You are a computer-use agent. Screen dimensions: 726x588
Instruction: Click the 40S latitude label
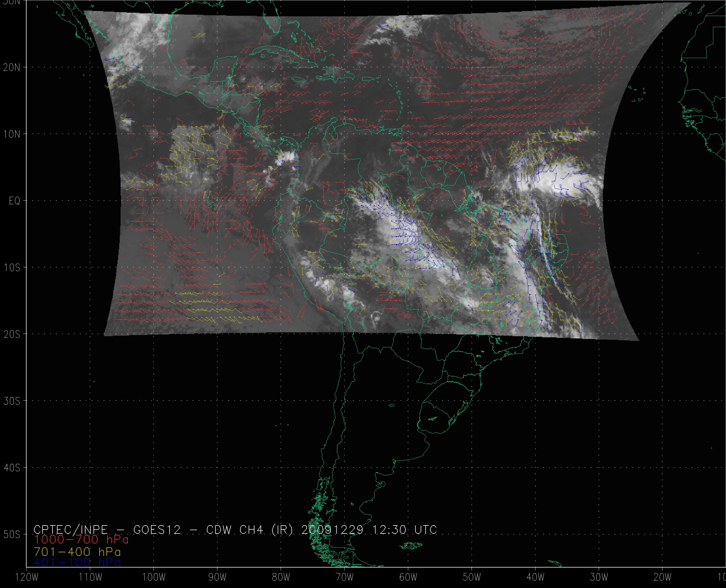[12, 468]
